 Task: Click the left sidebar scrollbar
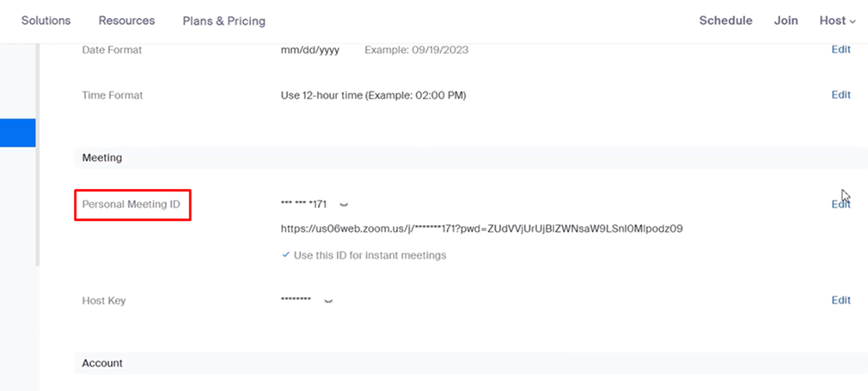tap(37, 155)
